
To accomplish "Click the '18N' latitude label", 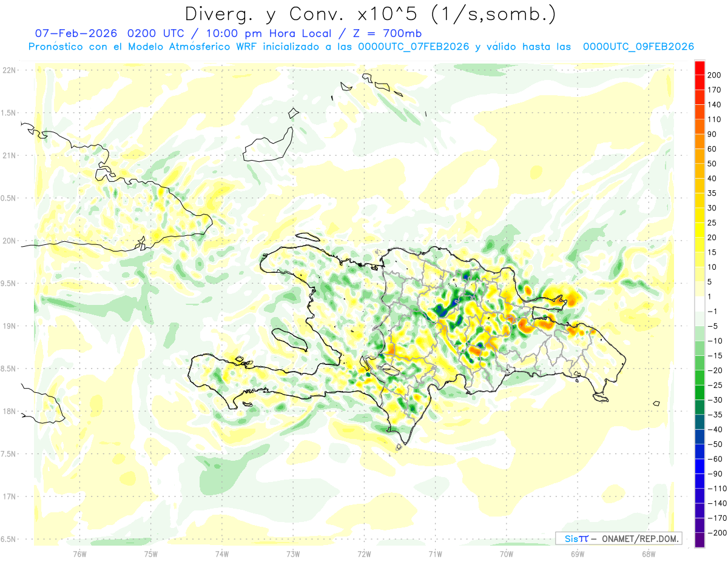I will (8, 411).
